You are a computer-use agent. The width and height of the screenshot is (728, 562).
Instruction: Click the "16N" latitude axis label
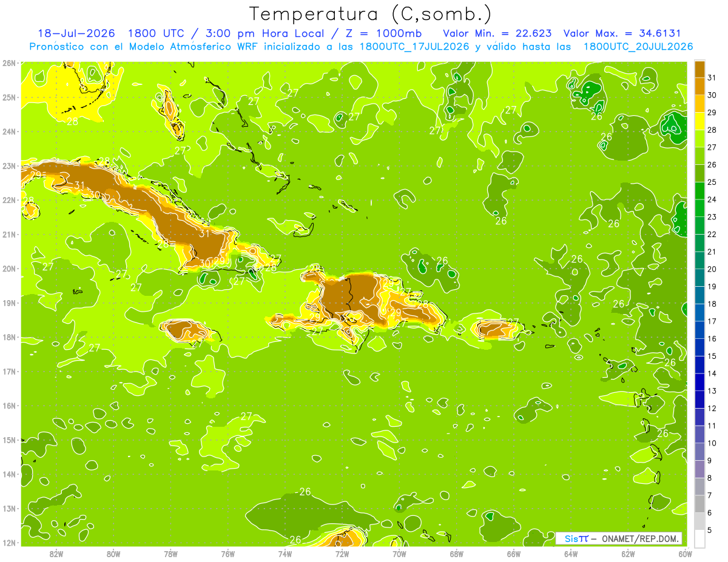tap(8, 406)
